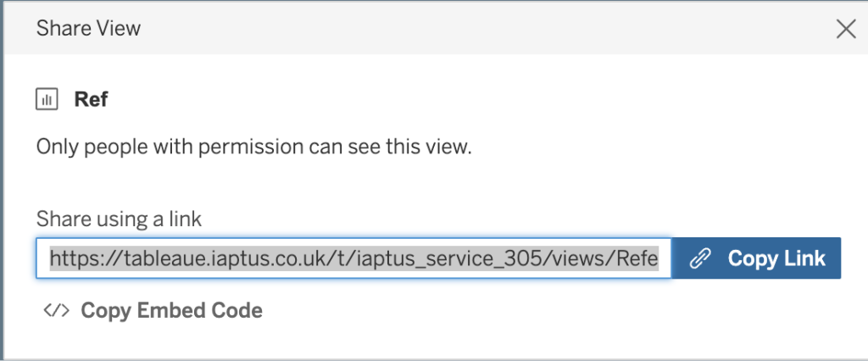Screen dimensions: 868x361
Task: Click the Ref view name
Action: pyautogui.click(x=91, y=100)
